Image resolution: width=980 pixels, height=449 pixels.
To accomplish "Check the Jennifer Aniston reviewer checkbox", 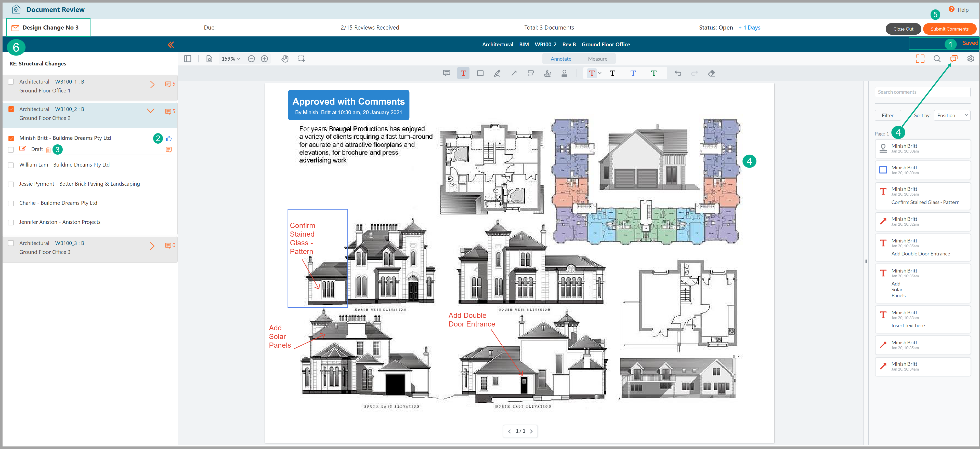I will tap(11, 222).
